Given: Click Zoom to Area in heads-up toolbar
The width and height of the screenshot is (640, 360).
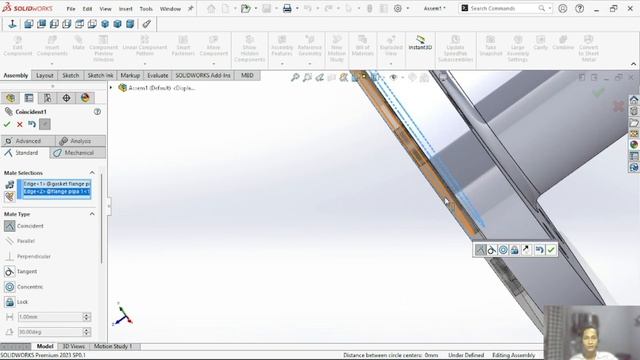Looking at the screenshot, I should click(307, 77).
